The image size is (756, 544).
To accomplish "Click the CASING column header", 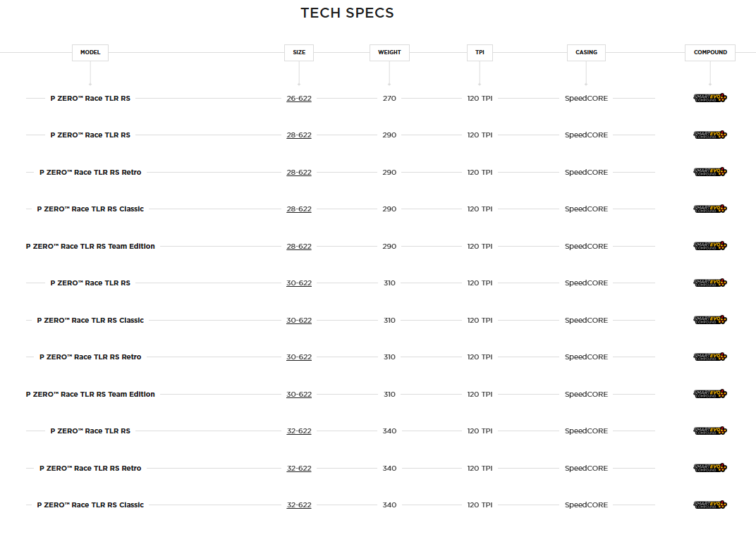I will tap(586, 53).
